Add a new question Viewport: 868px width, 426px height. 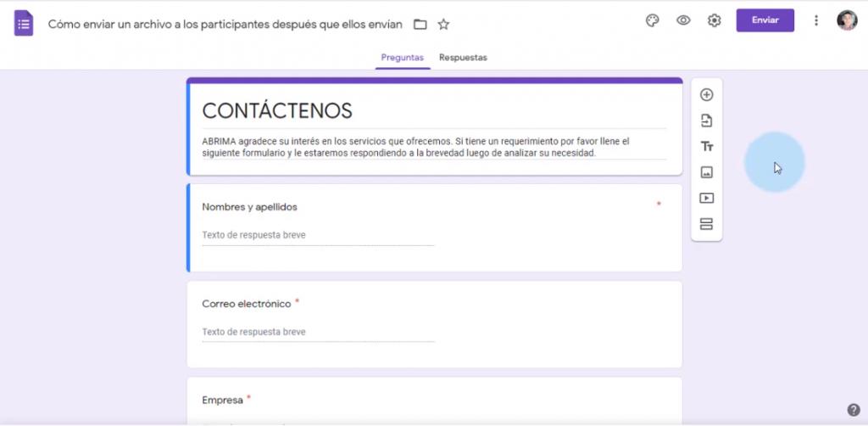click(706, 95)
